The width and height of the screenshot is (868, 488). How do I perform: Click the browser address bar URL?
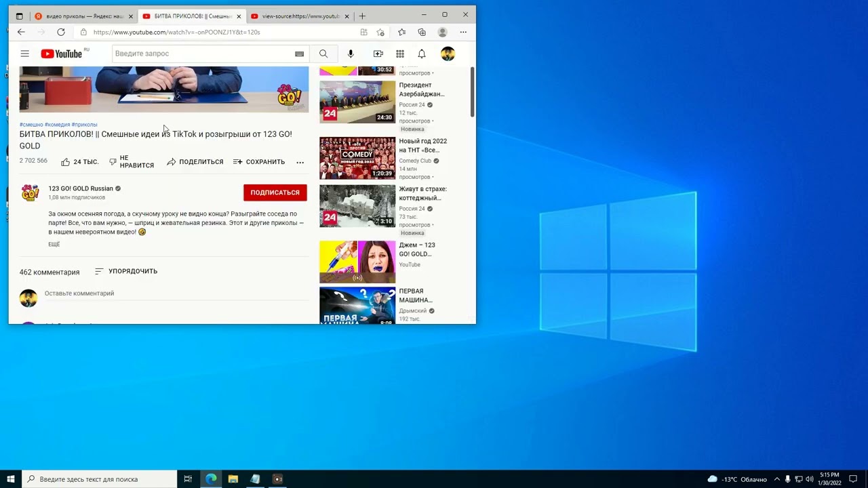(x=176, y=32)
